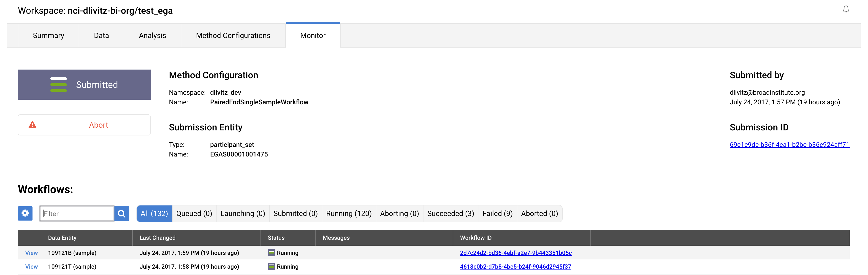Open submission ID 69e1c9de link
This screenshot has width=868, height=275.
coord(789,144)
